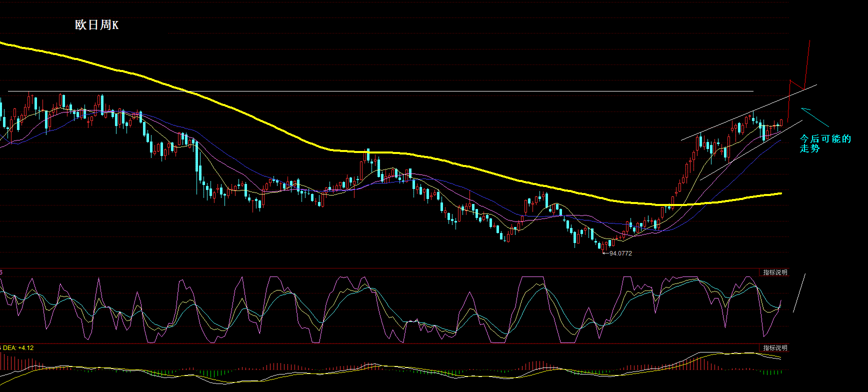The width and height of the screenshot is (868, 392).
Task: Open 指标说明 in the KDJ oscillator panel
Action: coord(774,272)
